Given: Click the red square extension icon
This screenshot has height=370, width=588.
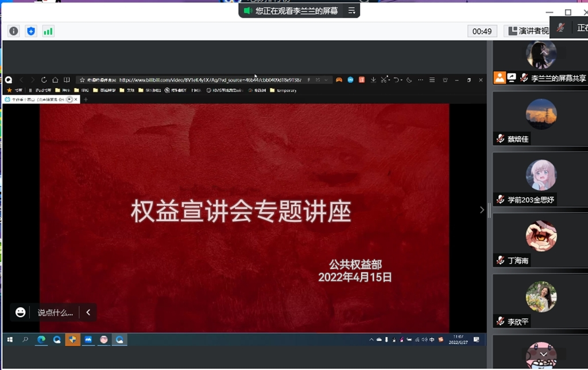Looking at the screenshot, I should click(x=362, y=80).
